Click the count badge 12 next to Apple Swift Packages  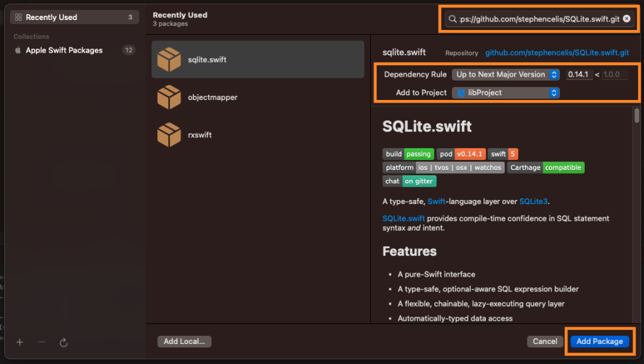(129, 50)
